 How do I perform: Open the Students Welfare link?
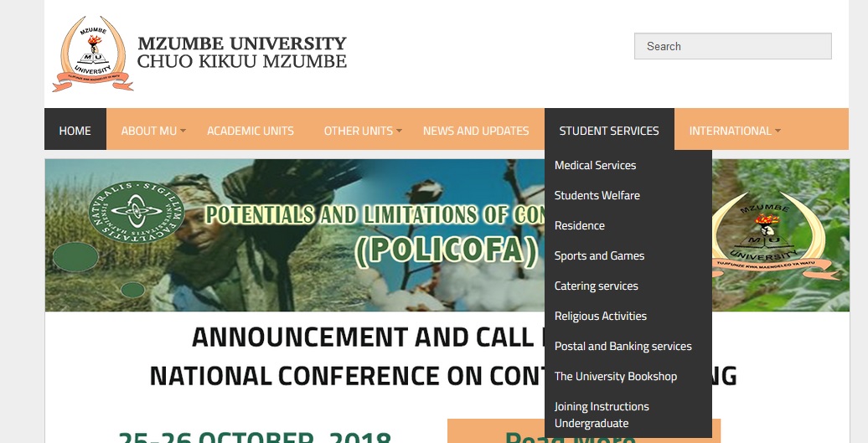[597, 196]
